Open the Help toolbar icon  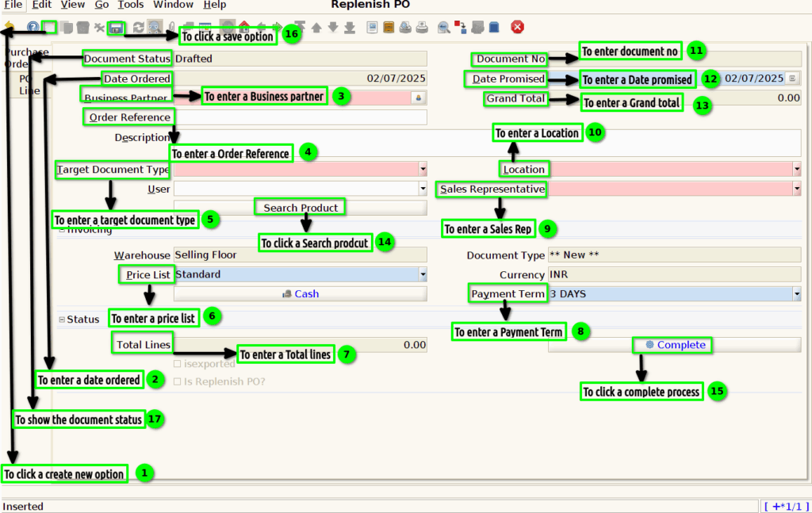(x=33, y=27)
